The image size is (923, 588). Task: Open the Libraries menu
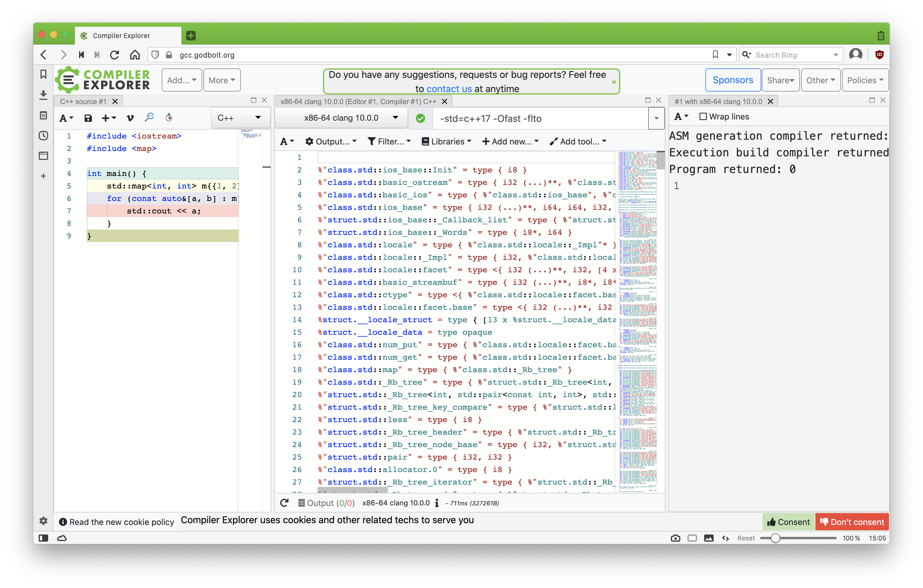446,142
